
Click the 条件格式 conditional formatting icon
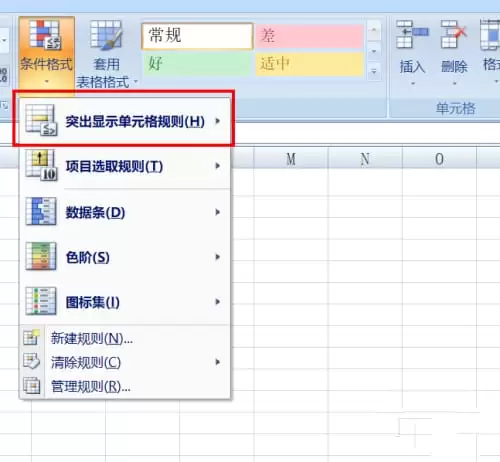[45, 35]
